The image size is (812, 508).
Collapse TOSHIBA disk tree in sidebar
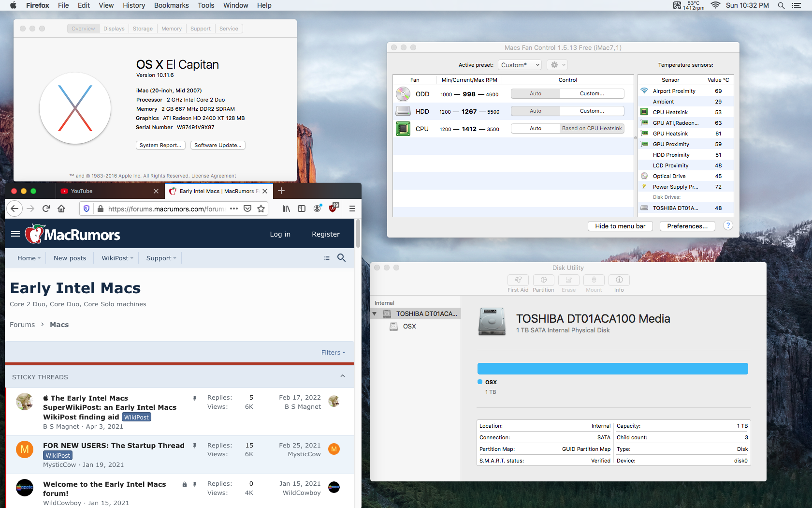pos(375,314)
